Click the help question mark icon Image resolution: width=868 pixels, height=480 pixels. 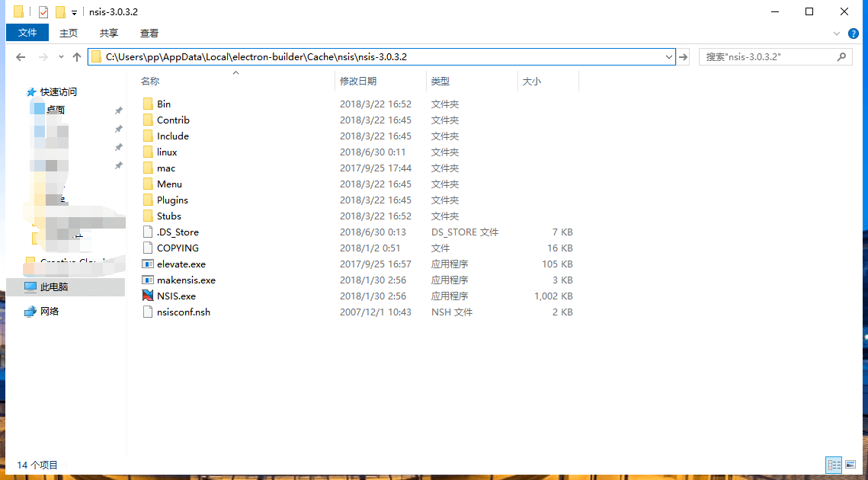pos(854,33)
